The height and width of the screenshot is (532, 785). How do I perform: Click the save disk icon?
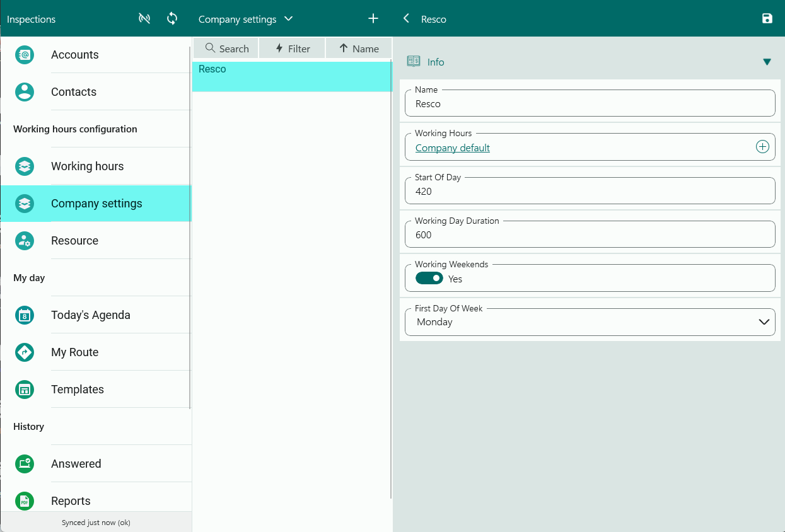pyautogui.click(x=767, y=19)
